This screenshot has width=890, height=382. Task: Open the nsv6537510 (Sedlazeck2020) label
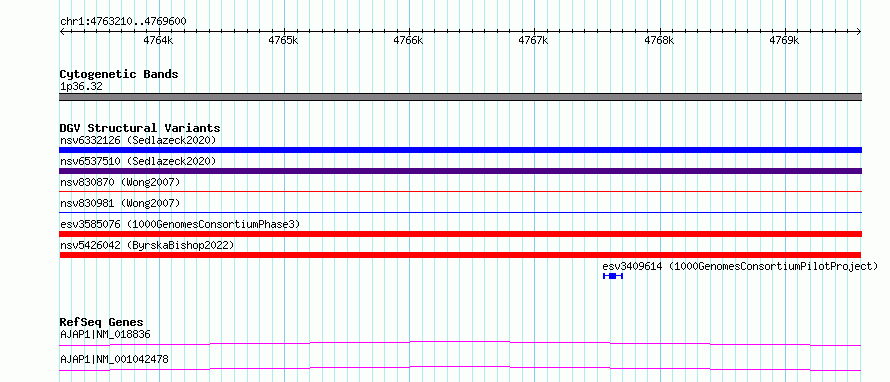pyautogui.click(x=138, y=161)
